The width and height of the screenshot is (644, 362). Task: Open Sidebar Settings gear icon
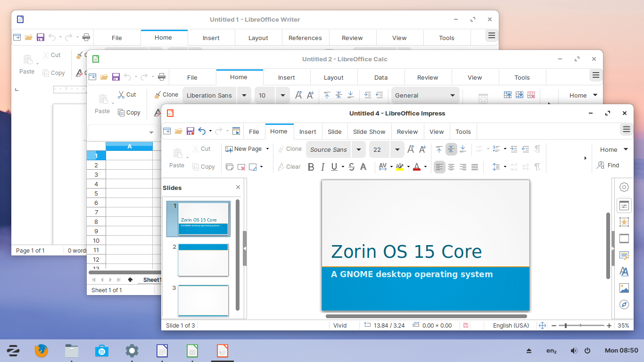tap(624, 187)
